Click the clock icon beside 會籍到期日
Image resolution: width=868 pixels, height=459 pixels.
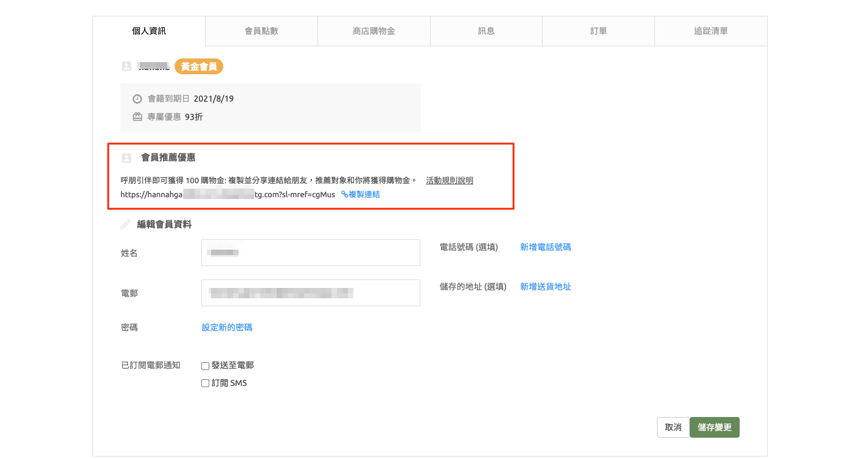[x=137, y=99]
